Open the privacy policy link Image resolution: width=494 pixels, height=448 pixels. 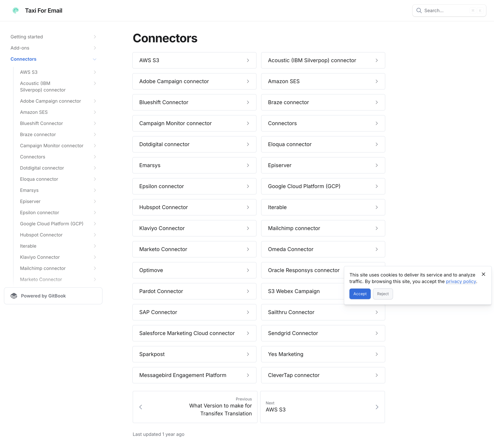click(x=461, y=281)
